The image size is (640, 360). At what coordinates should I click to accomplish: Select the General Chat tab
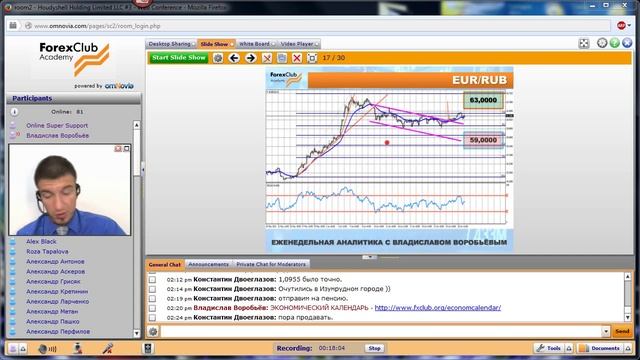click(165, 264)
